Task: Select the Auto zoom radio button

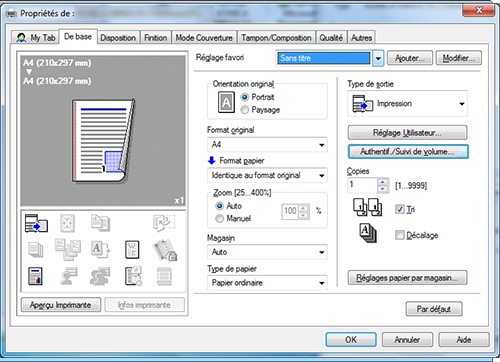Action: [x=219, y=206]
